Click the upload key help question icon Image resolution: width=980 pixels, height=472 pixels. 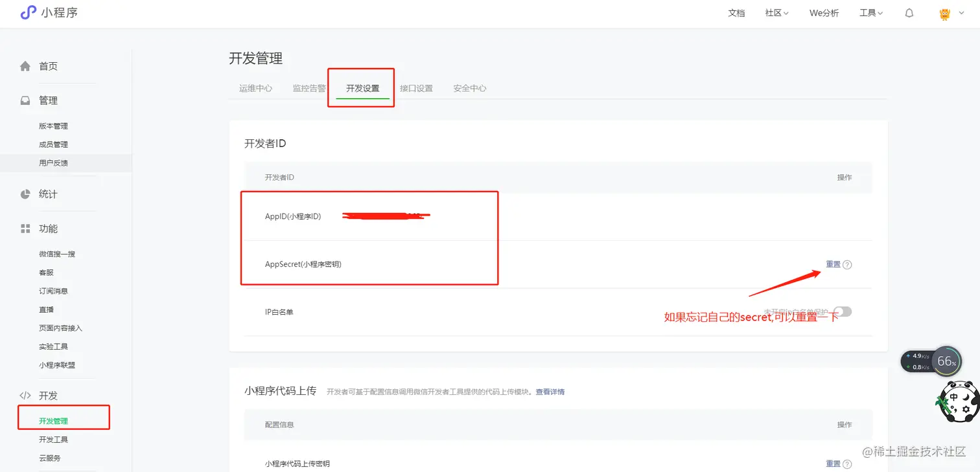tap(847, 464)
